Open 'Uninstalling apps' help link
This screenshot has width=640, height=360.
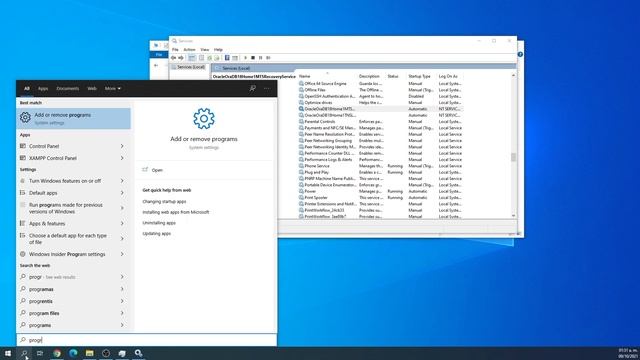click(159, 223)
